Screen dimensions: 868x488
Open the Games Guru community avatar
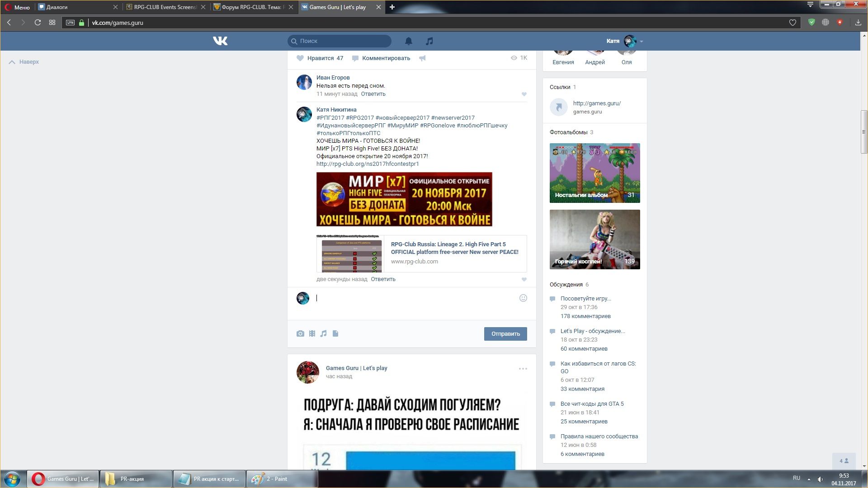click(308, 372)
